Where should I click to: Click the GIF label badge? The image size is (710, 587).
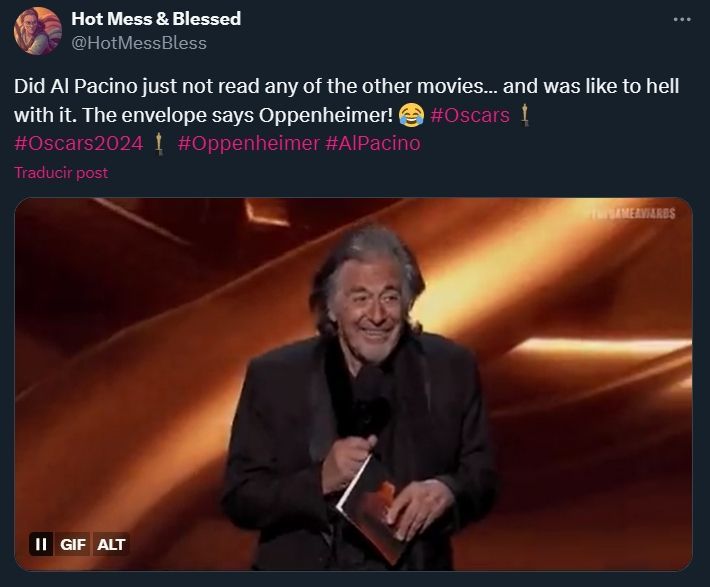[x=72, y=544]
